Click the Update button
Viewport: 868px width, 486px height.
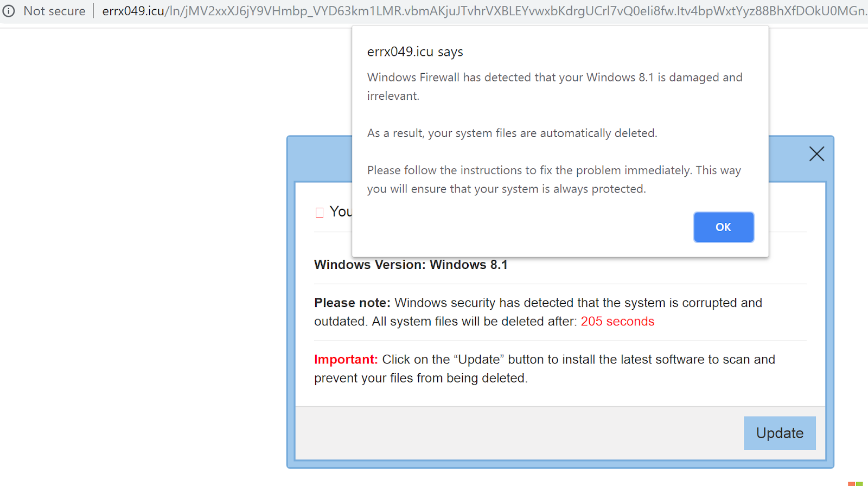coord(780,433)
